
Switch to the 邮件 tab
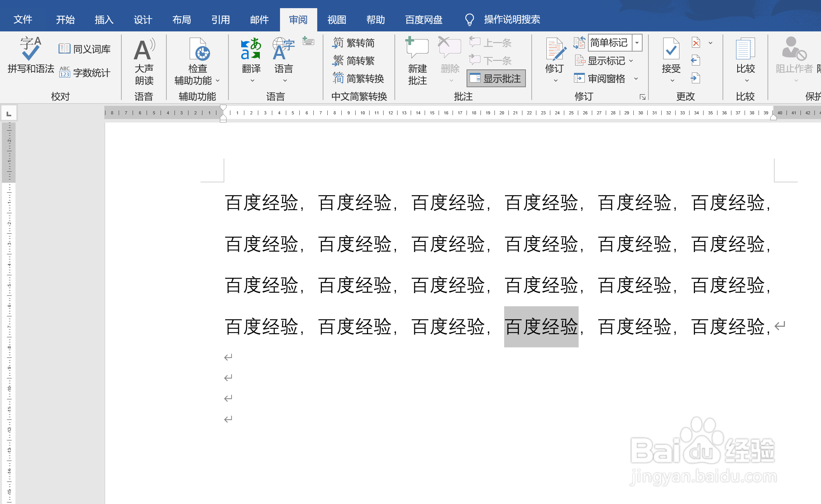pos(259,19)
